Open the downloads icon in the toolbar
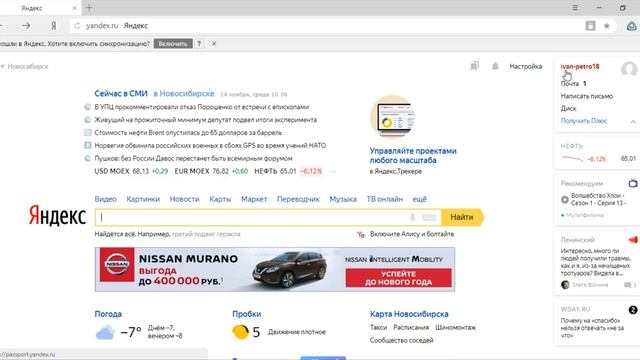Screen dimensions: 640x360 pyautogui.click(x=631, y=26)
